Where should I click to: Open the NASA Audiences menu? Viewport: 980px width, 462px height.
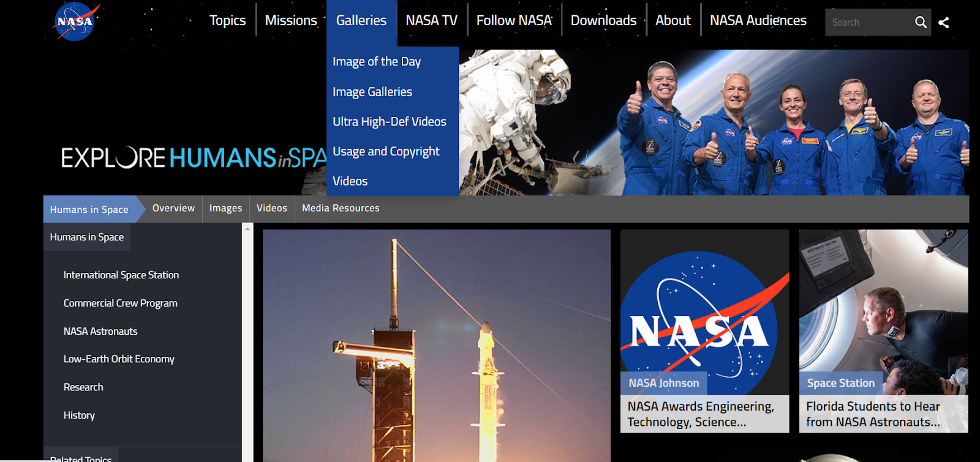tap(758, 20)
